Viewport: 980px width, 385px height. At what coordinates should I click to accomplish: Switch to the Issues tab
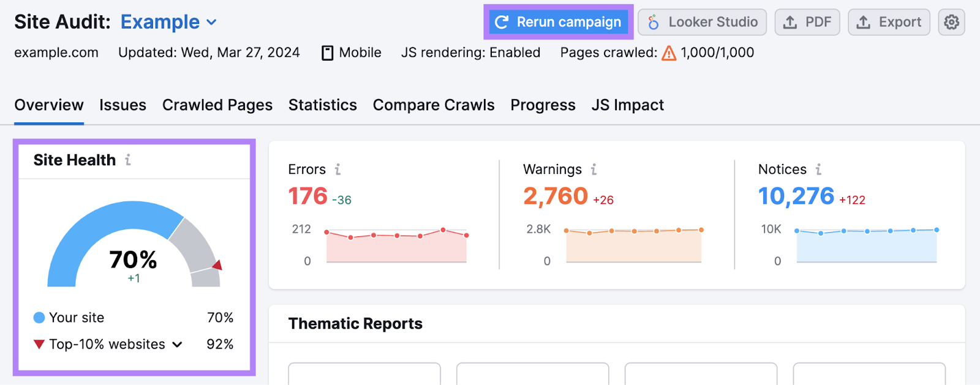click(x=123, y=105)
